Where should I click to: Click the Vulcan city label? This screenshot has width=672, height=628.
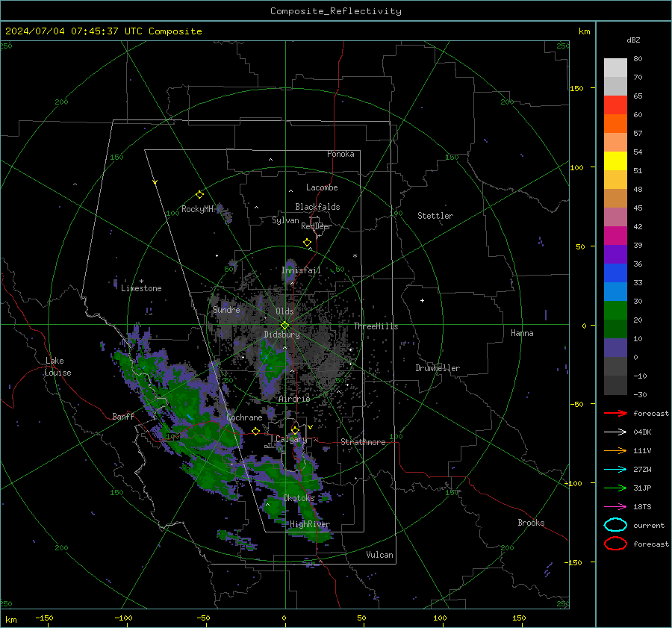(x=379, y=555)
